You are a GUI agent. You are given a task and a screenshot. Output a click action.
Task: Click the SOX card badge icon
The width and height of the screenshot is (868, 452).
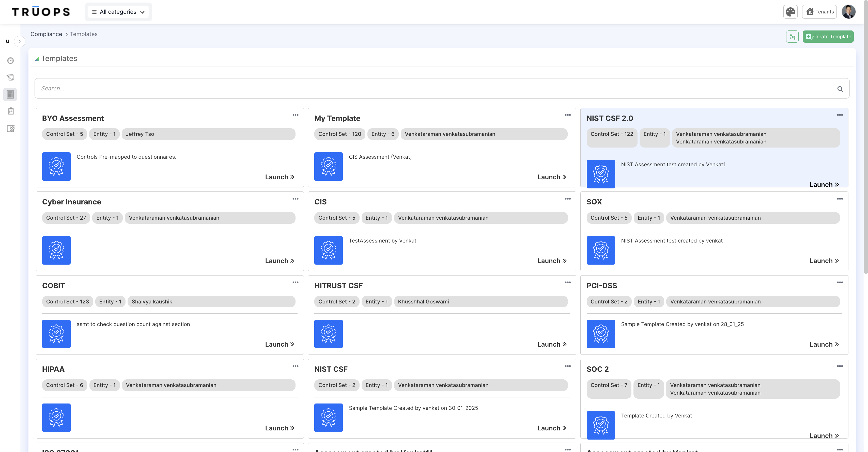[601, 250]
